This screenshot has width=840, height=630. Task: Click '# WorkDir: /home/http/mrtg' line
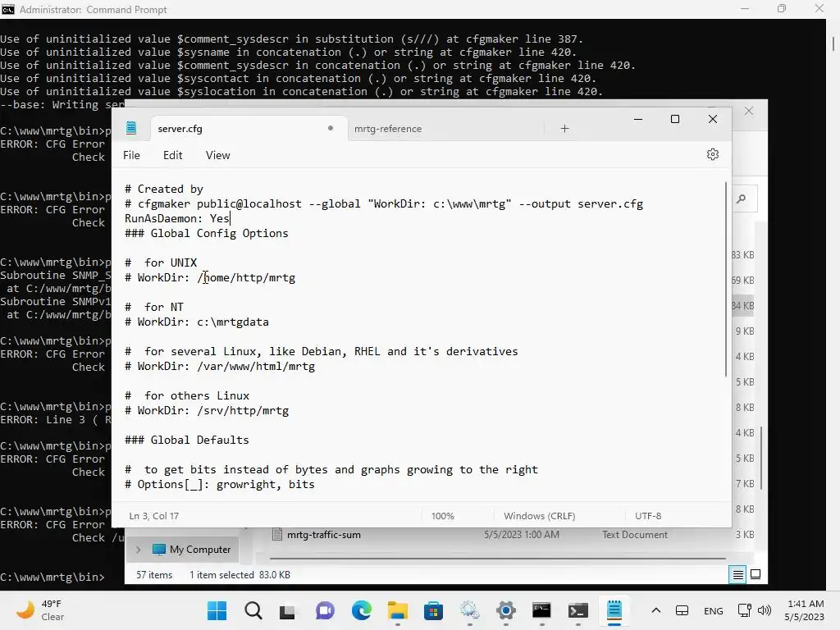coord(210,278)
